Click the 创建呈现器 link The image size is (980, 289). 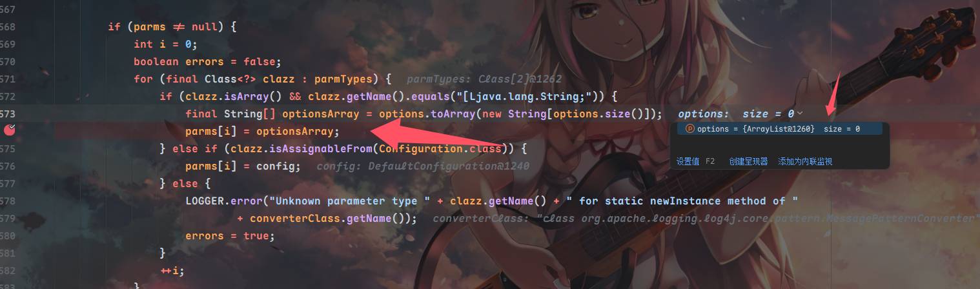[748, 161]
